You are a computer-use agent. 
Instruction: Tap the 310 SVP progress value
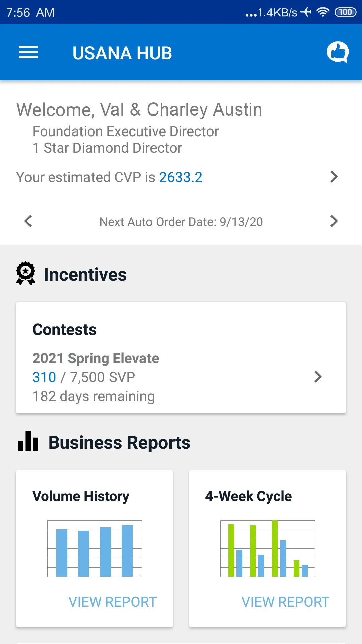[44, 377]
